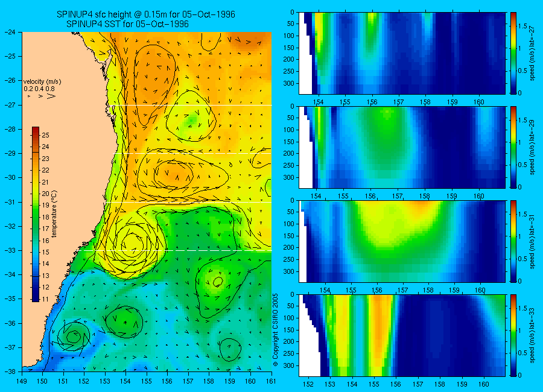The height and width of the screenshot is (392, 543).
Task: Click the '1.5' tick on the lat=-27 speed bar
Action: coord(523,26)
